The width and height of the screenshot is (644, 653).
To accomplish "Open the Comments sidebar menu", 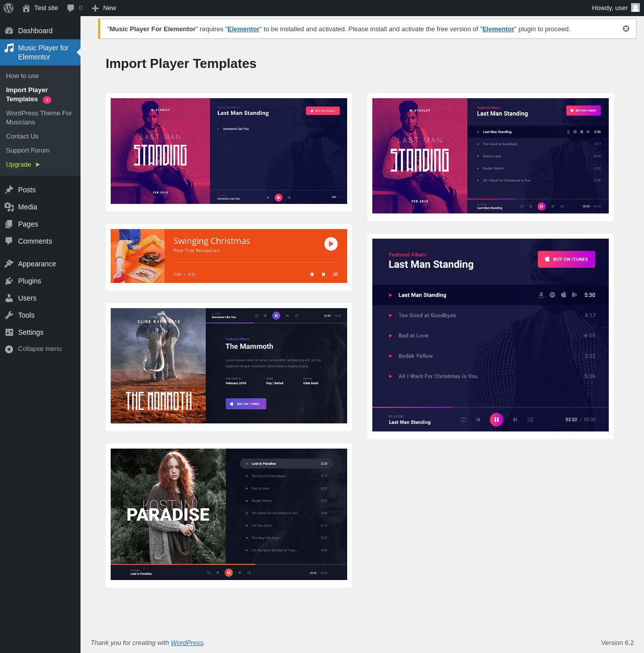I will pyautogui.click(x=40, y=241).
